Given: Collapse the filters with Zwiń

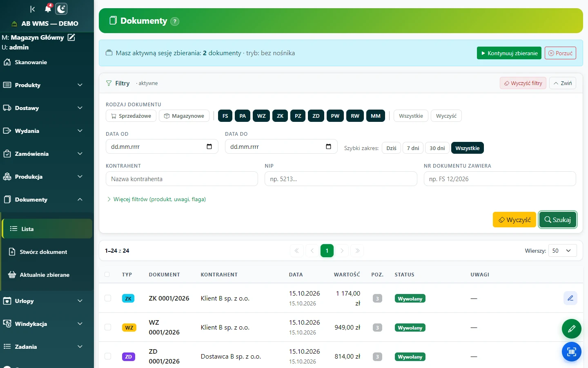Looking at the screenshot, I should tap(563, 83).
